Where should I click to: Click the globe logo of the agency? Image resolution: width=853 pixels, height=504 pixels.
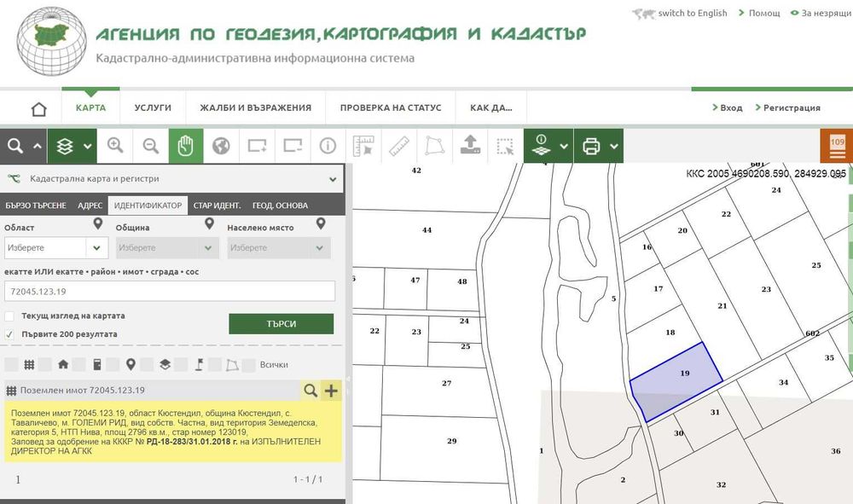point(51,41)
